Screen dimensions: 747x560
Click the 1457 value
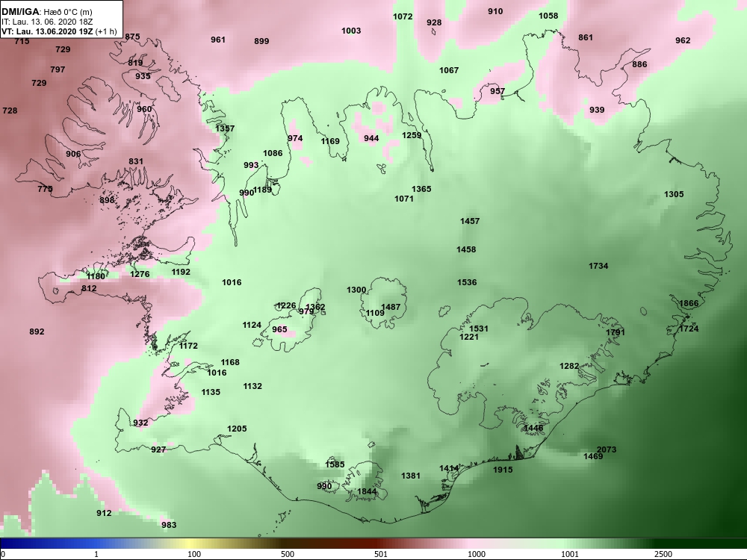click(x=470, y=221)
